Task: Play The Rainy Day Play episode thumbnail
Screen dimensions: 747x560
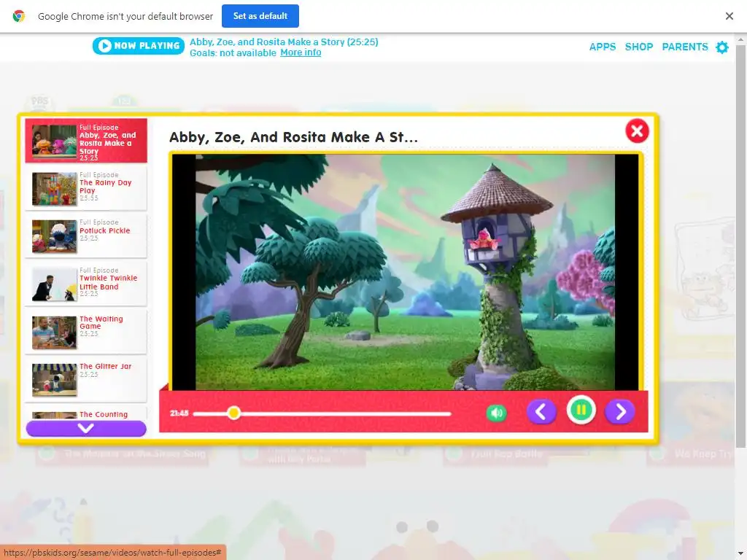Action: click(54, 189)
